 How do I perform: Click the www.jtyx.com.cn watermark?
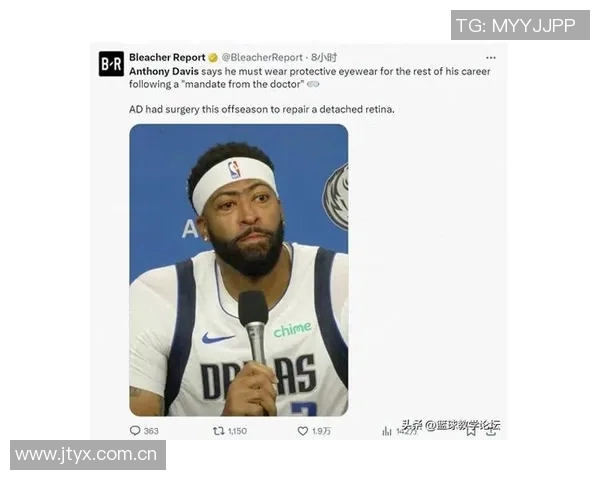88,455
